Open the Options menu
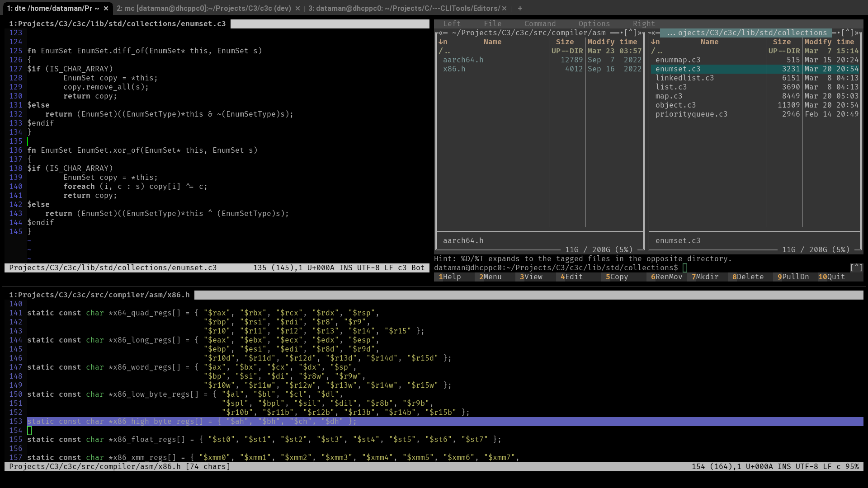The image size is (868, 488). click(594, 23)
